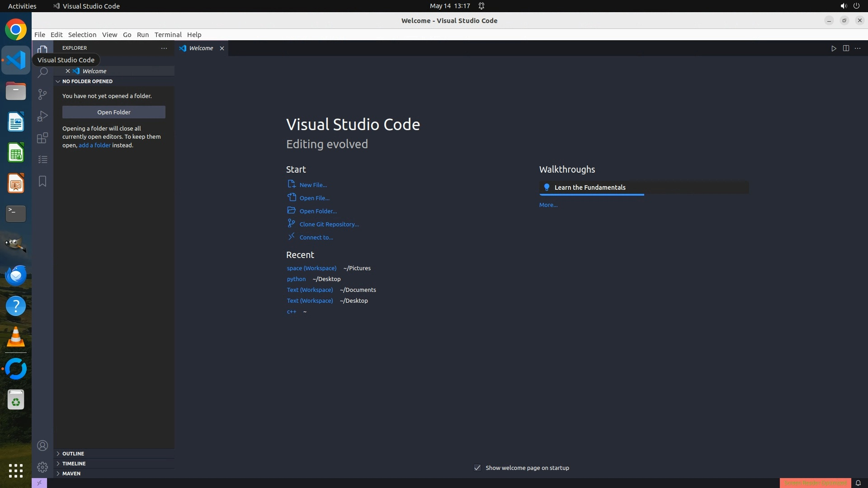Expand the Outline section
Viewport: 868px width, 488px height.
[73, 454]
